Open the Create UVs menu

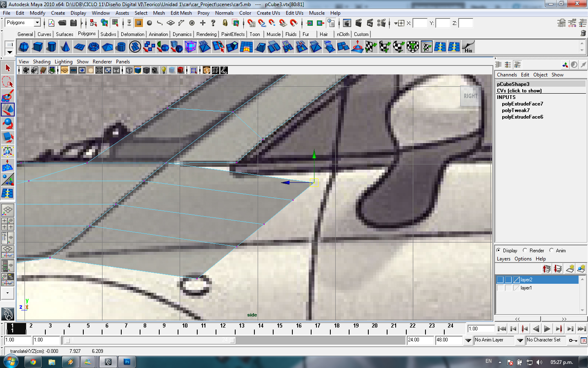(x=268, y=13)
